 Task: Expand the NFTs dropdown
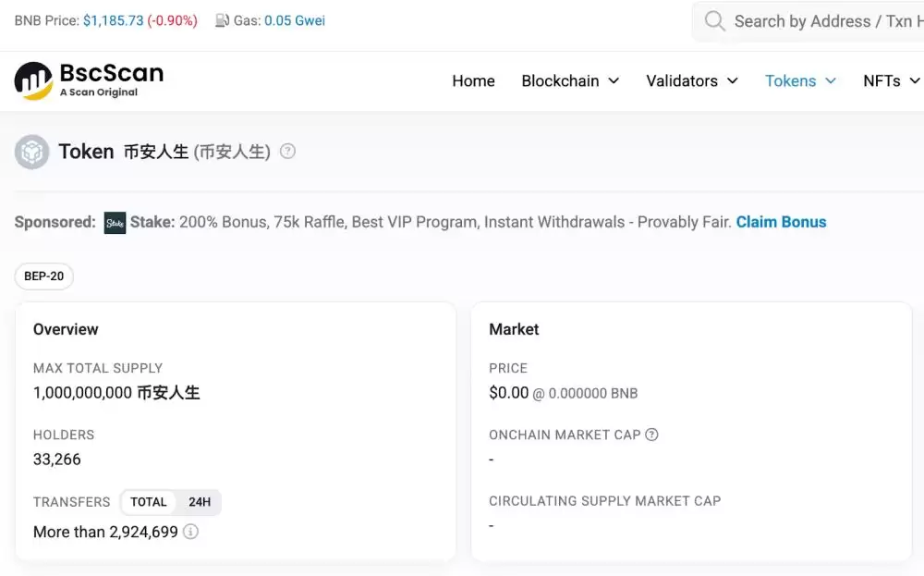tap(889, 80)
